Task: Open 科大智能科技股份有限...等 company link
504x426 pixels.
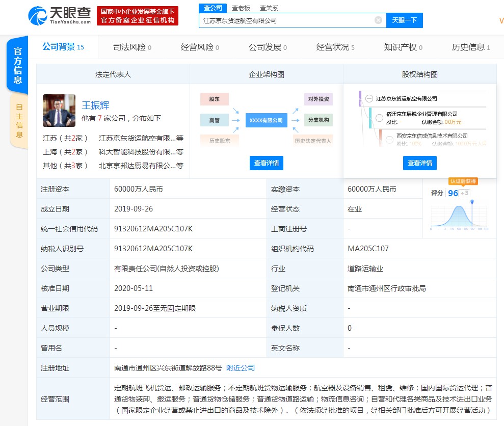Action: [x=141, y=152]
